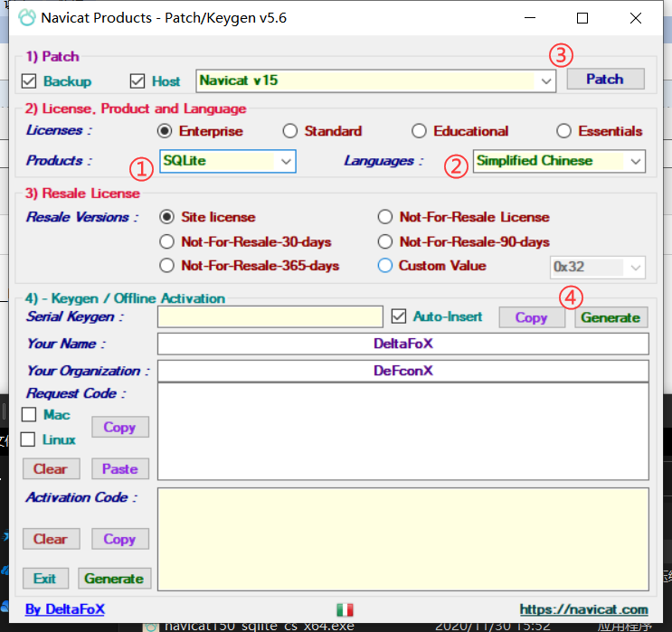This screenshot has height=632, width=672.
Task: Select Not-For-Resale-90-days option
Action: [385, 241]
